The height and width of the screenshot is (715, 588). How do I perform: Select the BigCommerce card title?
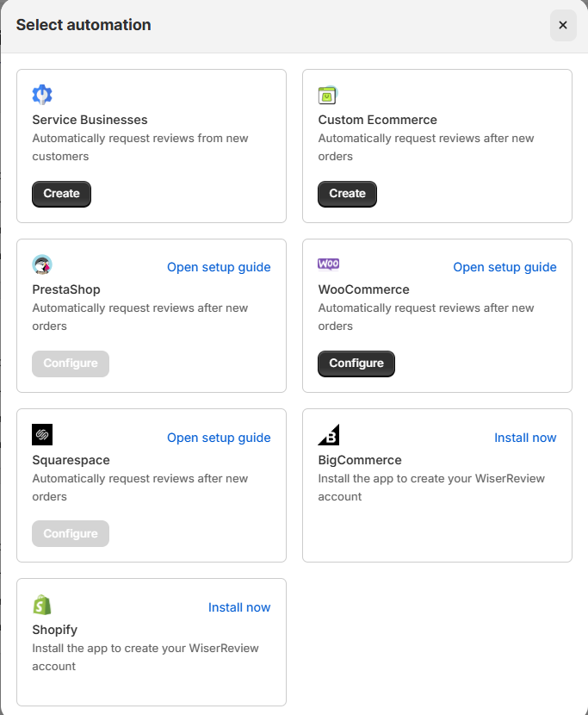[360, 460]
